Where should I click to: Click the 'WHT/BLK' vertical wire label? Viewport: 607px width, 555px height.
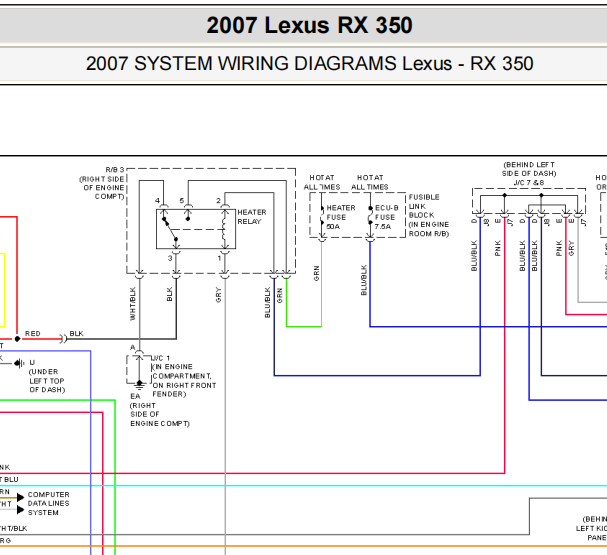point(133,304)
